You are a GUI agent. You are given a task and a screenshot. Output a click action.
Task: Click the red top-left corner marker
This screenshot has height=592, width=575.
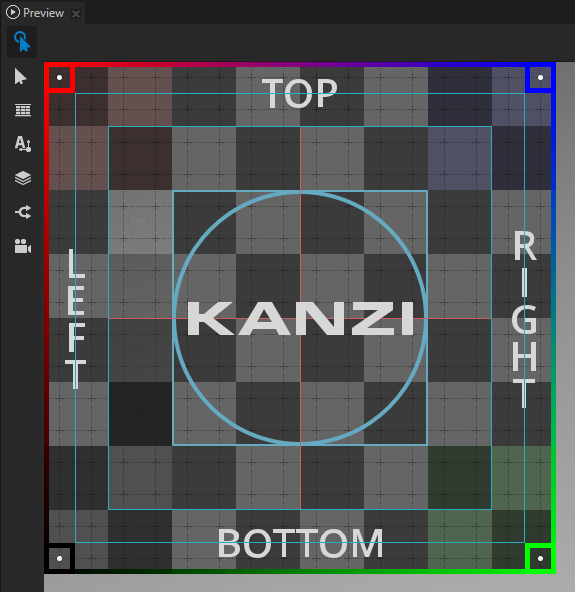pyautogui.click(x=60, y=78)
